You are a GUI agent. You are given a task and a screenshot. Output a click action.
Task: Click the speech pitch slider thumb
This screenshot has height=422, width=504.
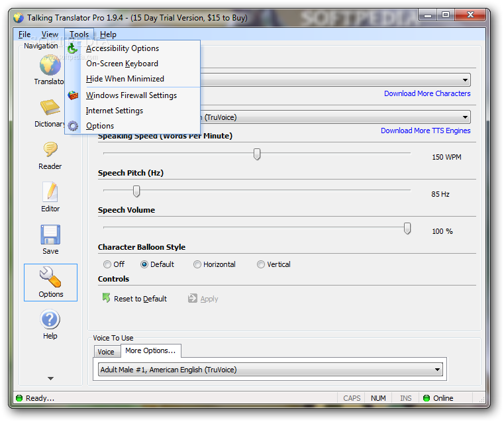point(136,191)
